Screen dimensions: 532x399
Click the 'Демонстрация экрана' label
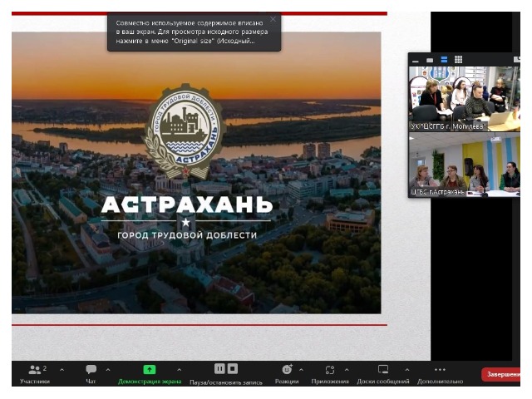(150, 382)
